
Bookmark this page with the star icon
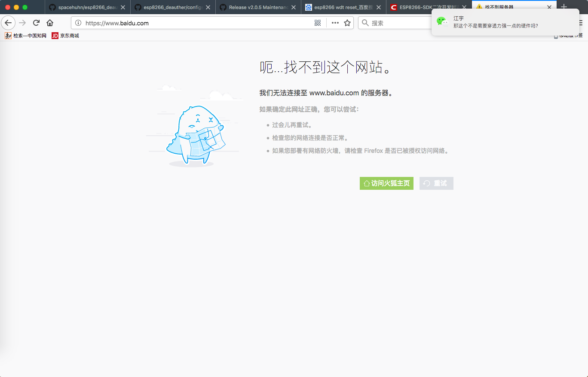[347, 23]
